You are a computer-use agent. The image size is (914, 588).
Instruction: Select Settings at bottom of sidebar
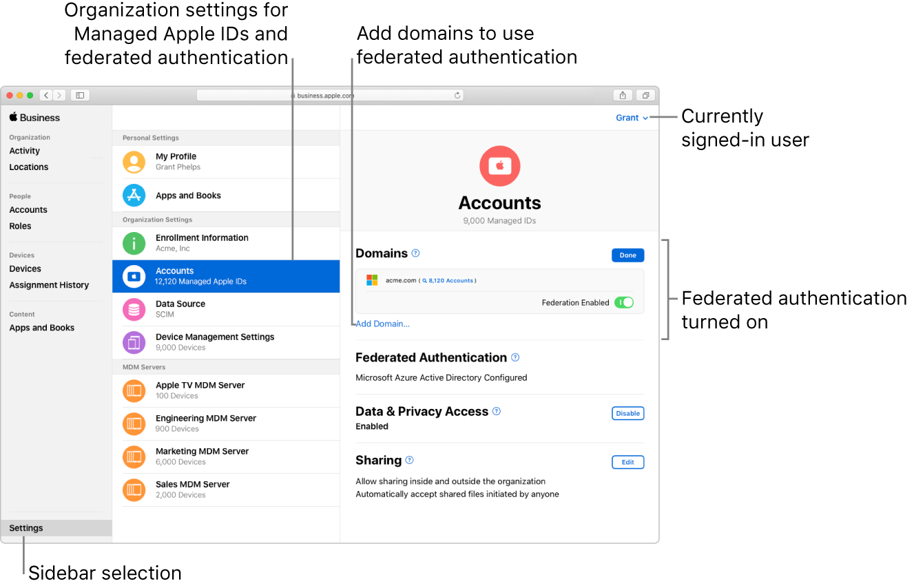56,528
